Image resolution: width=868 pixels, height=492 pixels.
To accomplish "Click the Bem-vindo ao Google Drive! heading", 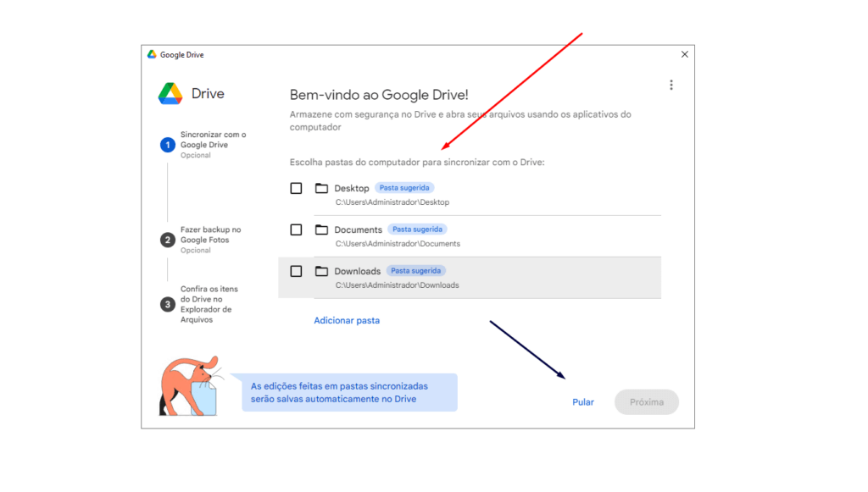I will point(379,95).
